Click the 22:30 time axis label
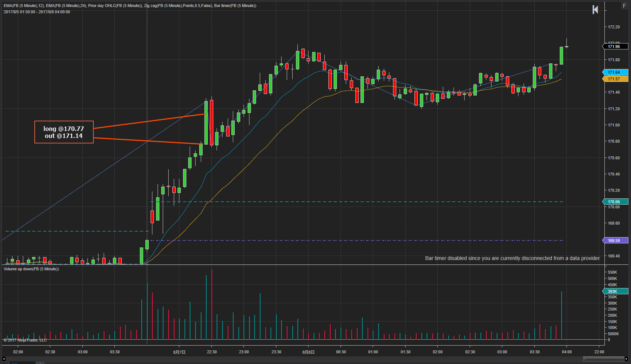 [212, 352]
